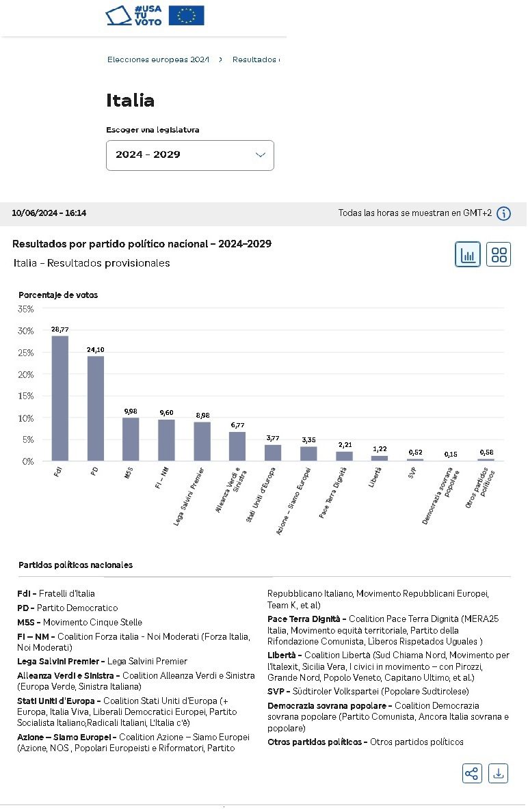The width and height of the screenshot is (528, 812).
Task: Select the M5S bar in chart
Action: coord(131,439)
